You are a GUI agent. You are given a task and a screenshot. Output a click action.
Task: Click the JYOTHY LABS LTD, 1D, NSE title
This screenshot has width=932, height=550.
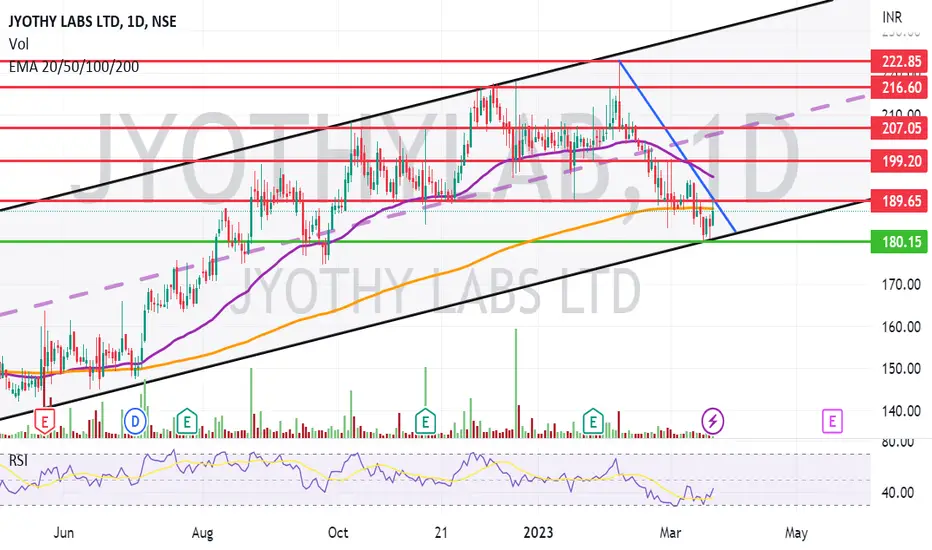[93, 21]
